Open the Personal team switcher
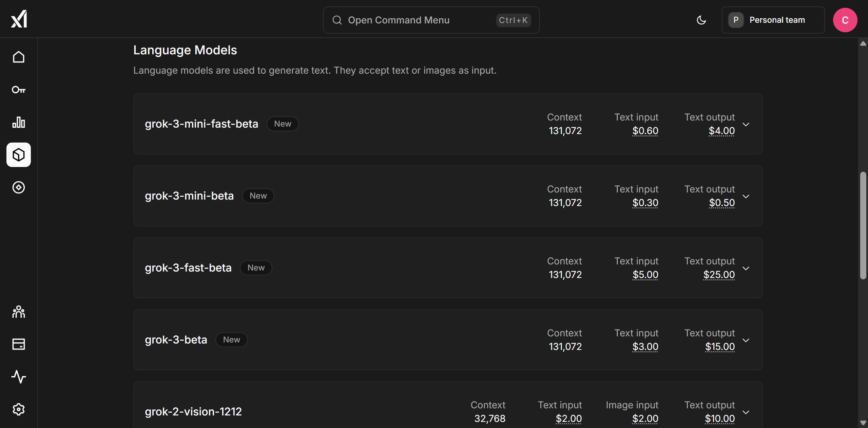The image size is (868, 428). (x=773, y=20)
